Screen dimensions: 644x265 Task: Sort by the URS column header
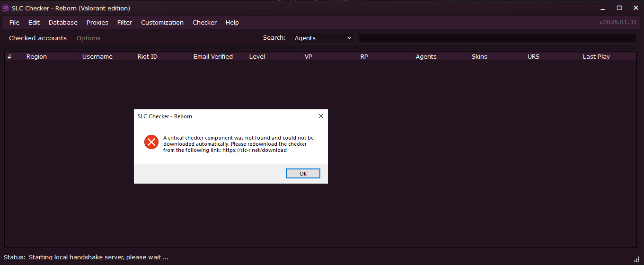pos(553,56)
